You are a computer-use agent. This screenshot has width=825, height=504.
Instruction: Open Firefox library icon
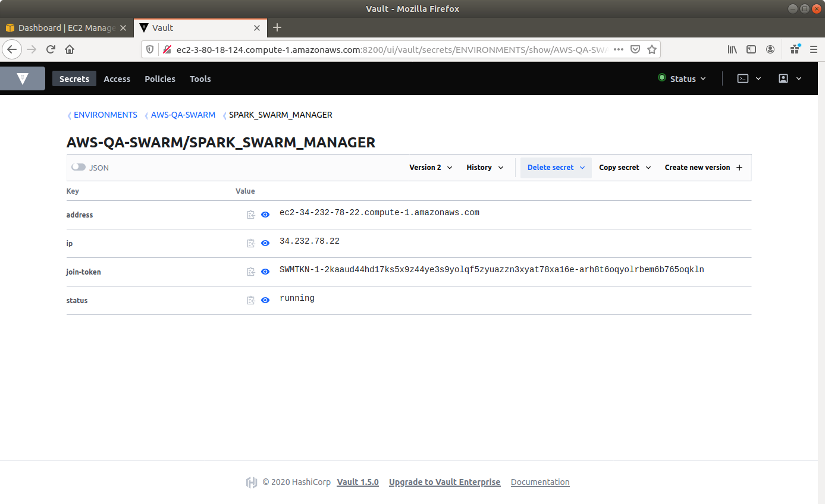[x=733, y=49]
